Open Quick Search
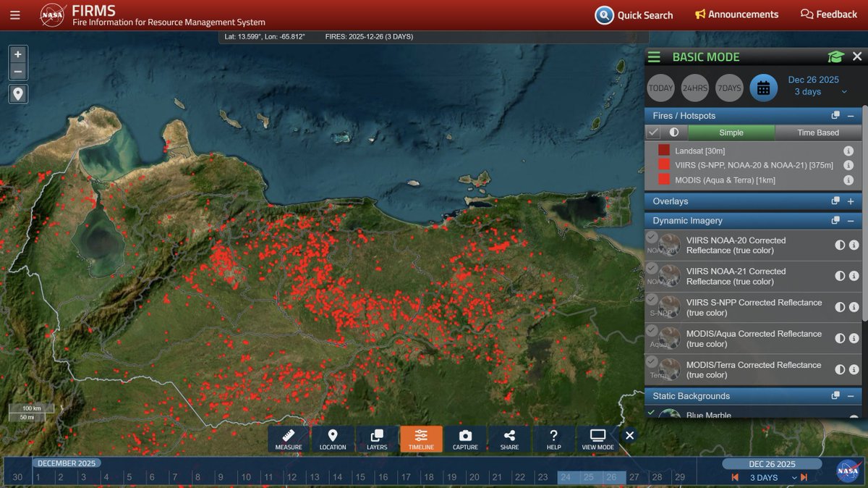This screenshot has height=488, width=868. (634, 15)
